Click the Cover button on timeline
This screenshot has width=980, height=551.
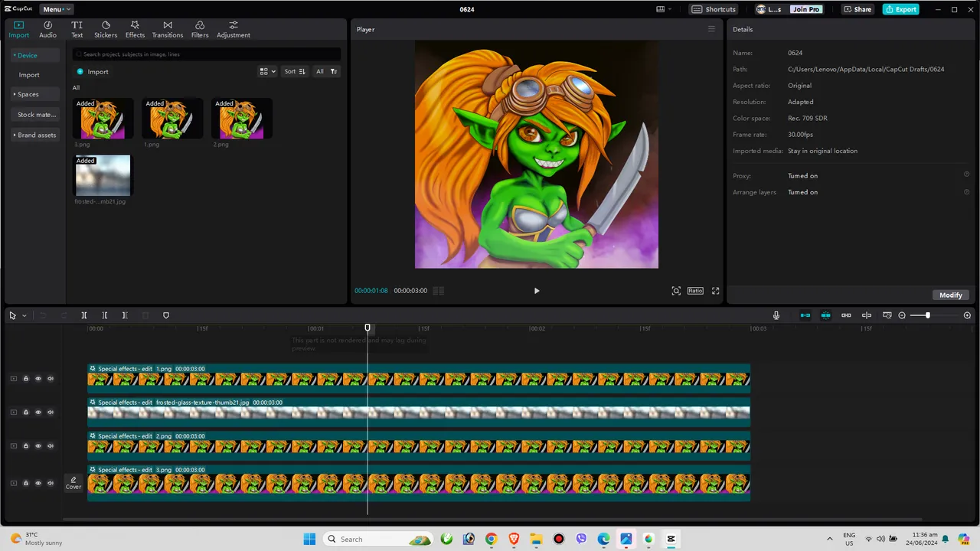(x=73, y=483)
